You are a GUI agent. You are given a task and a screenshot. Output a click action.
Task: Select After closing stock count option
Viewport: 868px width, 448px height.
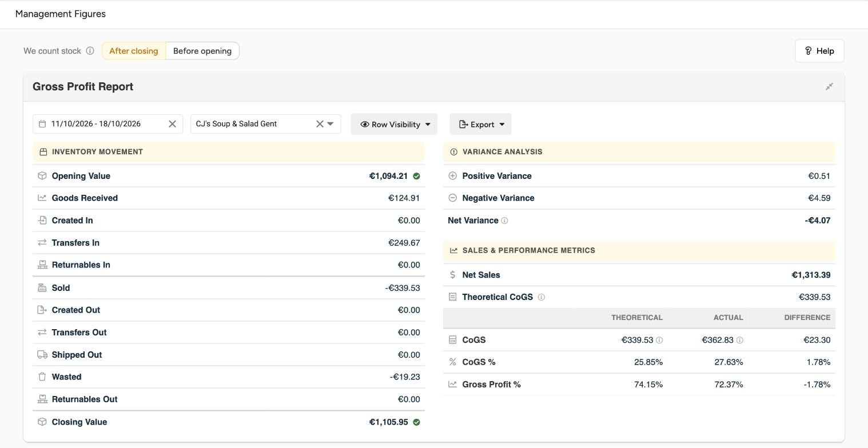134,51
